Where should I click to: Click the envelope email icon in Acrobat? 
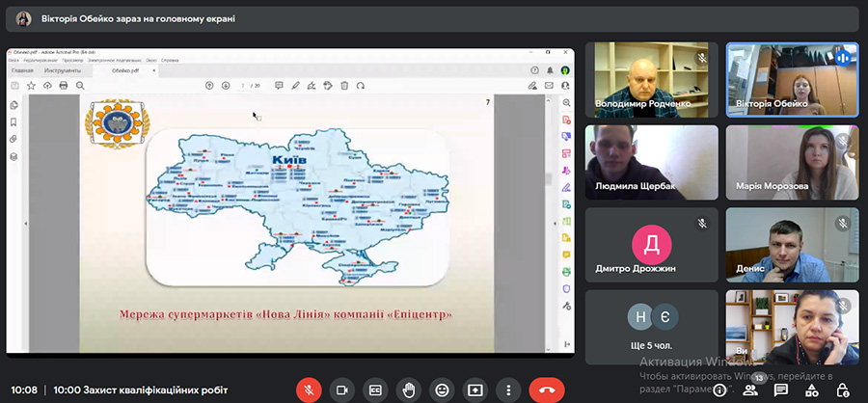coord(549,85)
